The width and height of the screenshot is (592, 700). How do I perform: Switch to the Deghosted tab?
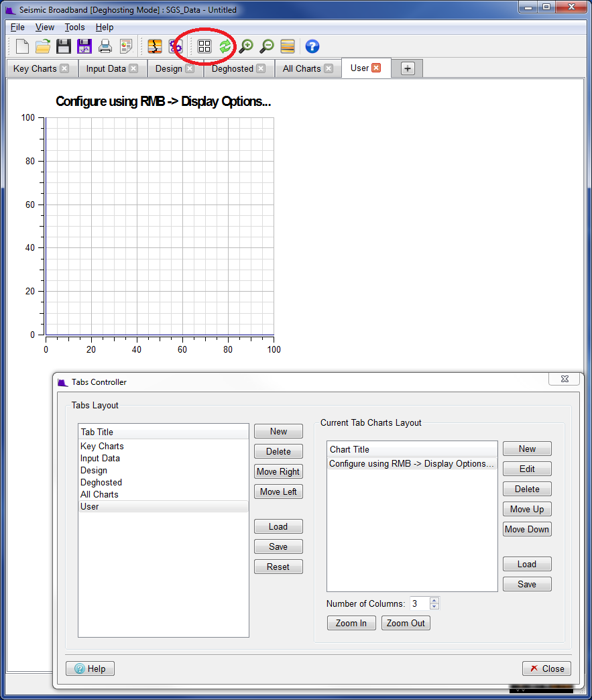click(x=232, y=68)
